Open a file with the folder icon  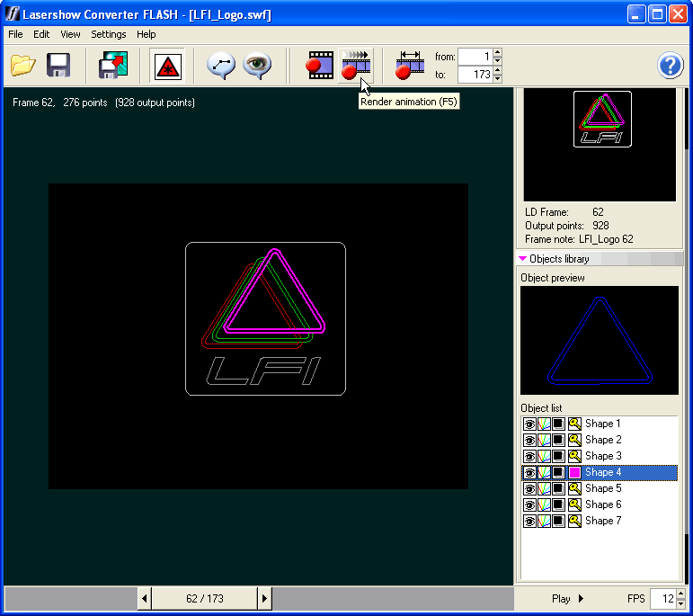pyautogui.click(x=23, y=66)
